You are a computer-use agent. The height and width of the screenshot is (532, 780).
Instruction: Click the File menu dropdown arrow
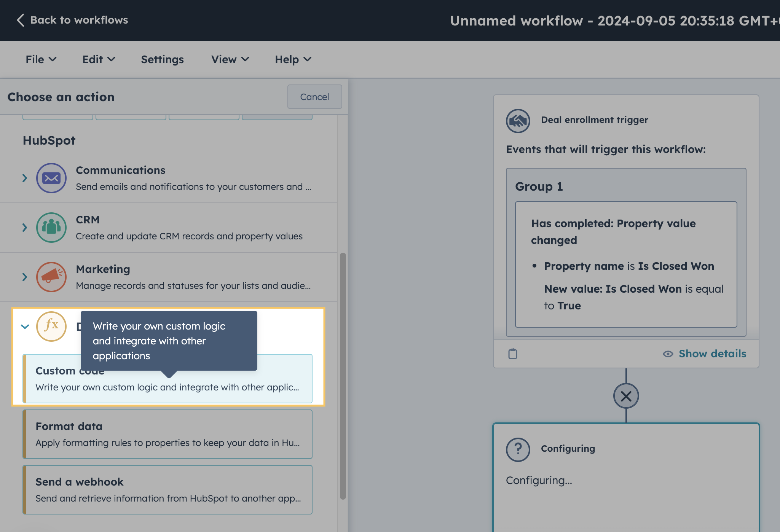(53, 59)
